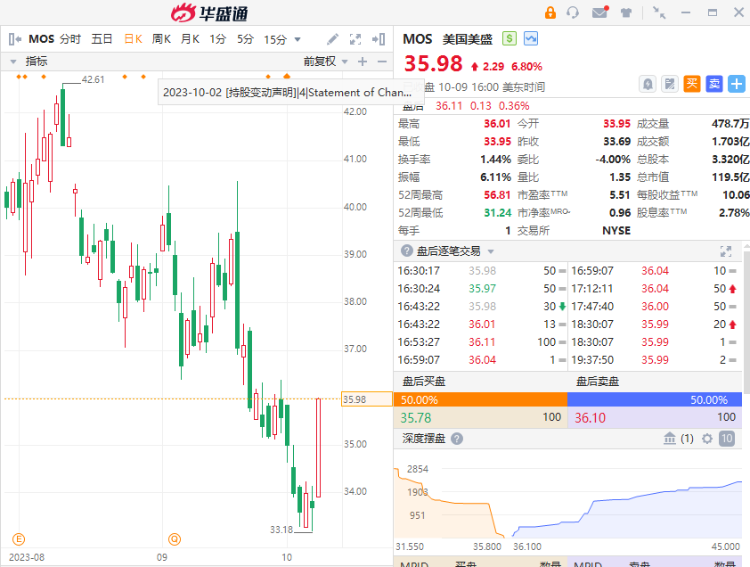The image size is (750, 567).
Task: Click the E earnings marker on chart
Action: coord(19,539)
